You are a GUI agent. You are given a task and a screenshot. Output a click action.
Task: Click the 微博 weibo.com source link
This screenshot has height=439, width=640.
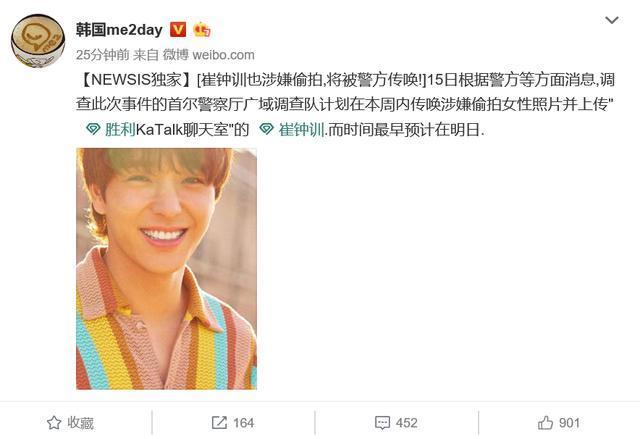[209, 55]
